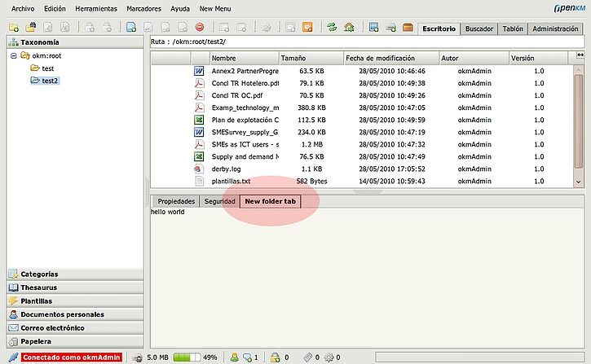This screenshot has height=364, width=591.
Task: Click the orange remove subscription icon
Action: [307, 27]
